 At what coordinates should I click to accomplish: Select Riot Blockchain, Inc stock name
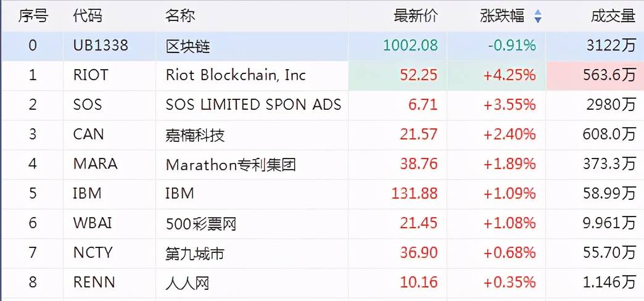tap(236, 75)
